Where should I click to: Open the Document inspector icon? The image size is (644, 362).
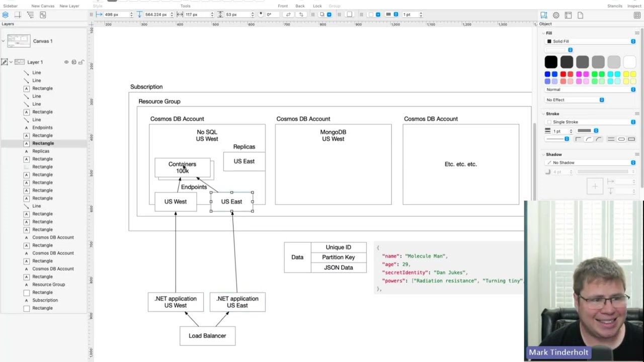pos(580,16)
